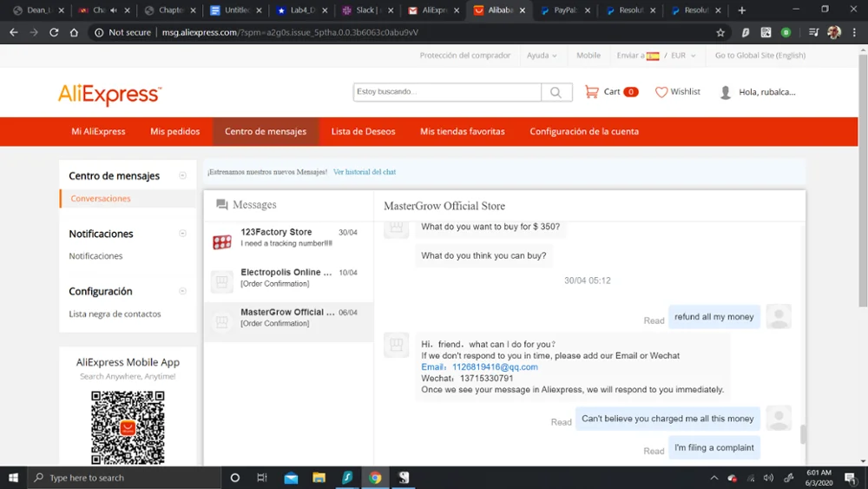Open Chrome three-dot menu

pyautogui.click(x=854, y=33)
